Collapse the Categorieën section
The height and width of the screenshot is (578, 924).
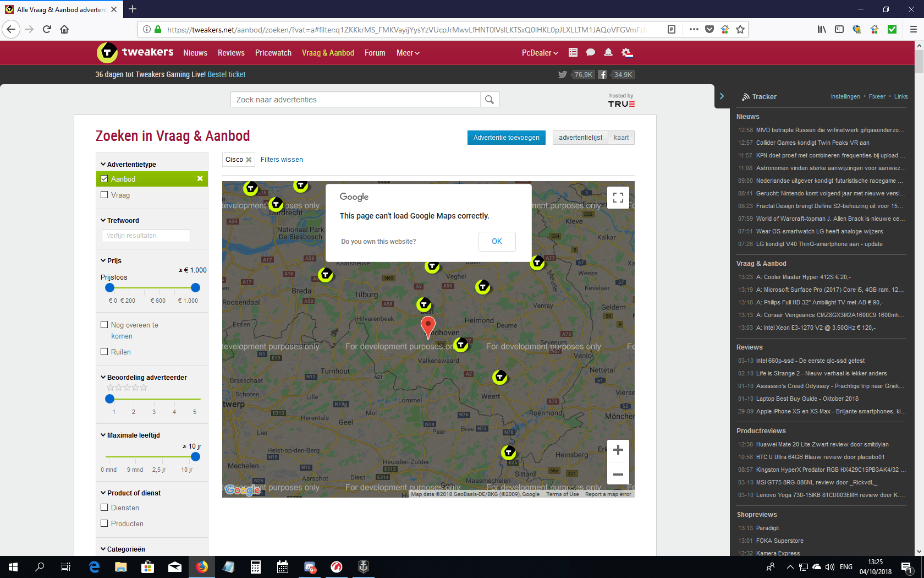(x=123, y=549)
